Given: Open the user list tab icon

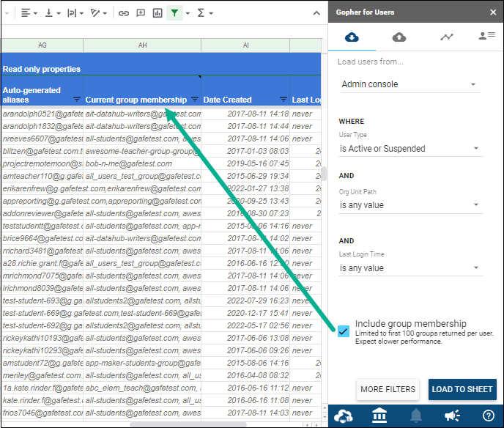Looking at the screenshot, I should click(486, 36).
